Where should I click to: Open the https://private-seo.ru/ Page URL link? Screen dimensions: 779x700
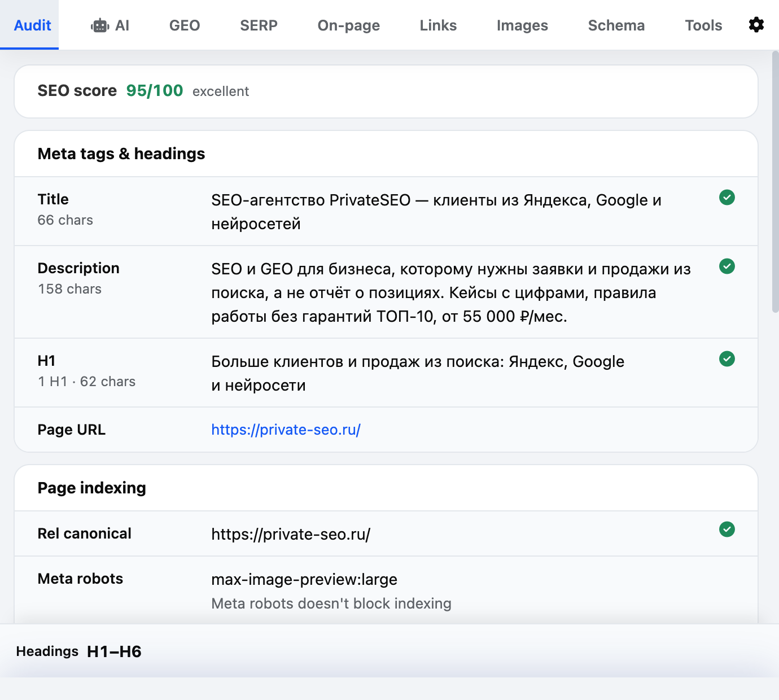point(286,430)
